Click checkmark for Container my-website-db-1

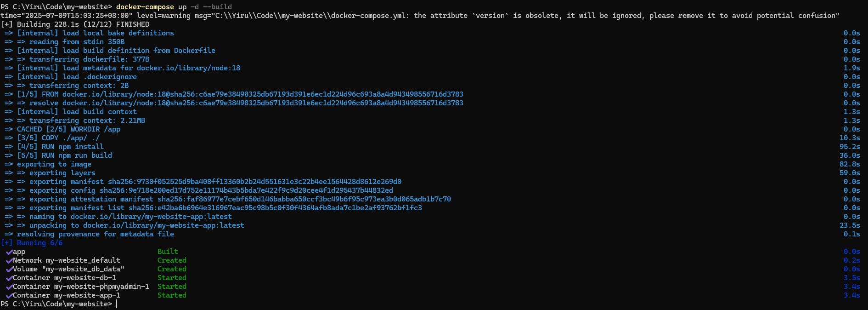click(9, 278)
